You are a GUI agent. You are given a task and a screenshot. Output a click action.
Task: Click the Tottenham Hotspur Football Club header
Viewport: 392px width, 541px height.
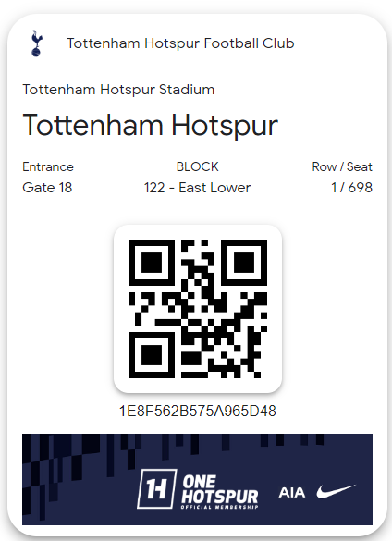(x=180, y=43)
